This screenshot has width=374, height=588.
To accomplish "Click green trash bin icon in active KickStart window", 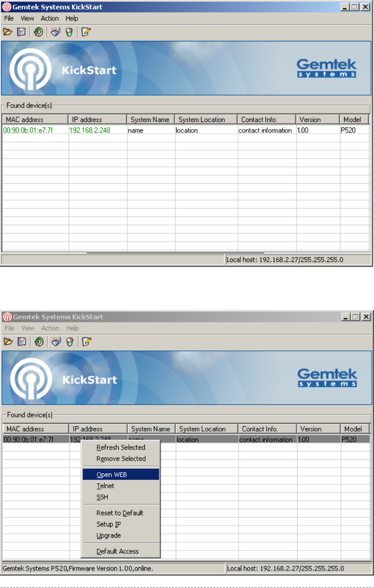I will pos(69,32).
